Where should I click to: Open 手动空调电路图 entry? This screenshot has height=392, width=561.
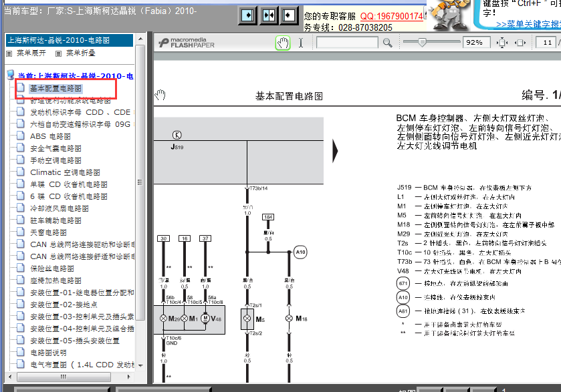(55, 160)
